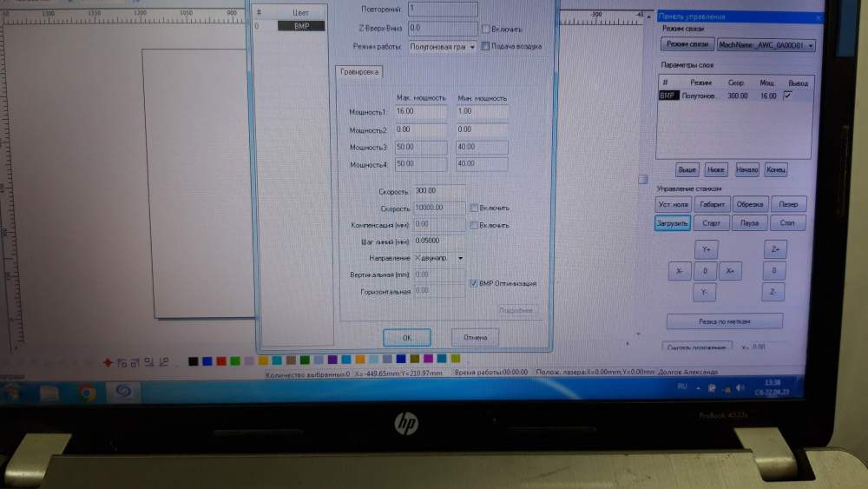Open the laser software icon in taskbar
The width and height of the screenshot is (868, 489).
point(122,393)
